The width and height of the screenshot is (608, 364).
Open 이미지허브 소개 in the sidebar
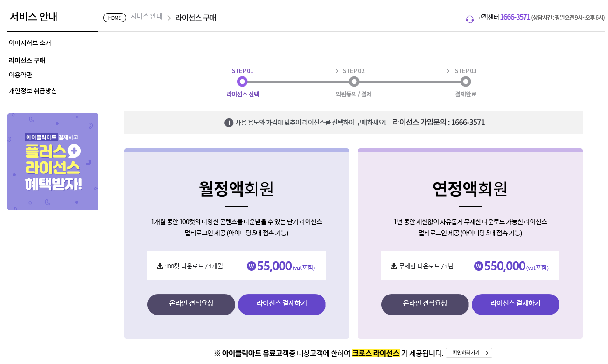point(30,43)
